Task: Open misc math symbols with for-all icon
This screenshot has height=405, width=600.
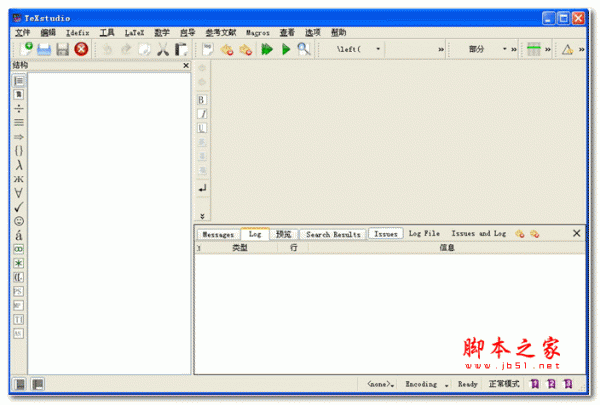Action: [x=19, y=193]
